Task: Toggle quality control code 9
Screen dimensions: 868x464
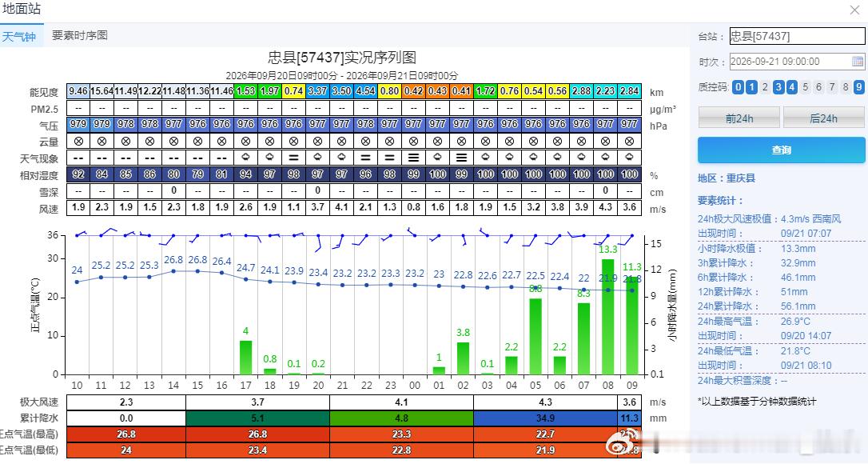Action: [x=858, y=87]
